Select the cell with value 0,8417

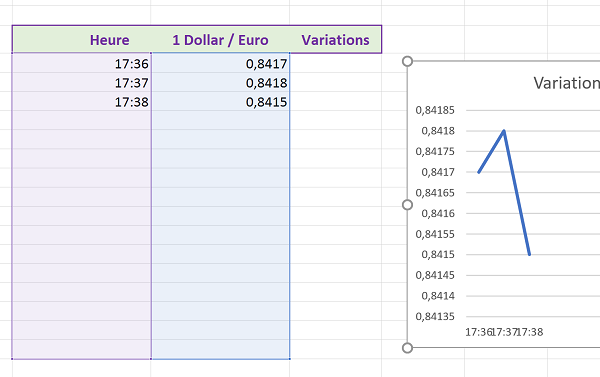(220, 64)
